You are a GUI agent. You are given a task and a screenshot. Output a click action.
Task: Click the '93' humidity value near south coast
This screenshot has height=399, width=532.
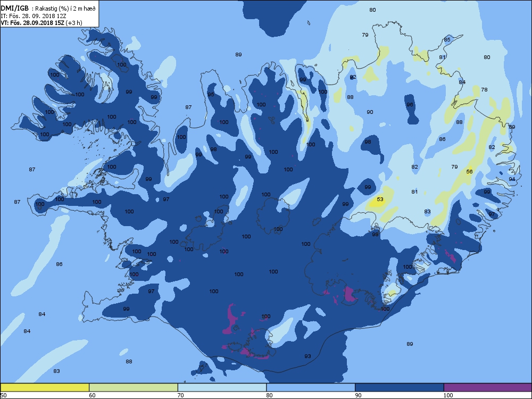pos(307,356)
